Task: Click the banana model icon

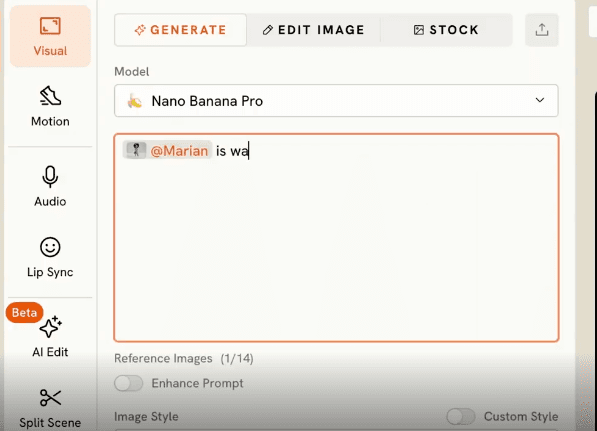Action: point(135,101)
